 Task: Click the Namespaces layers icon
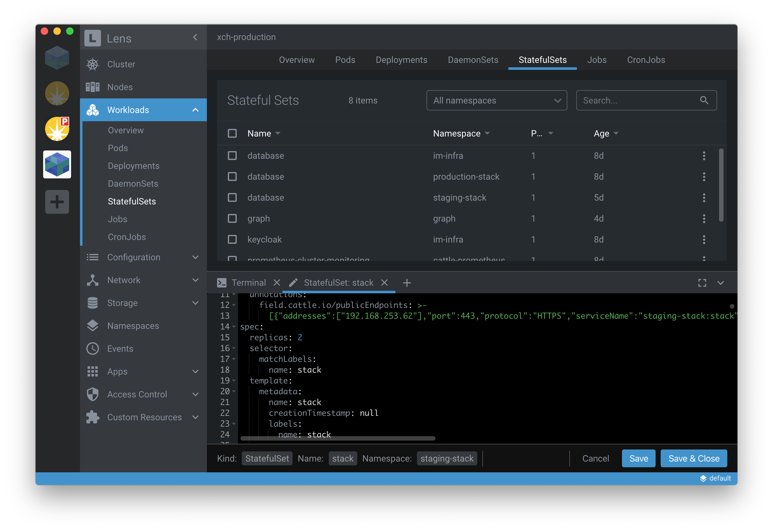(x=93, y=326)
